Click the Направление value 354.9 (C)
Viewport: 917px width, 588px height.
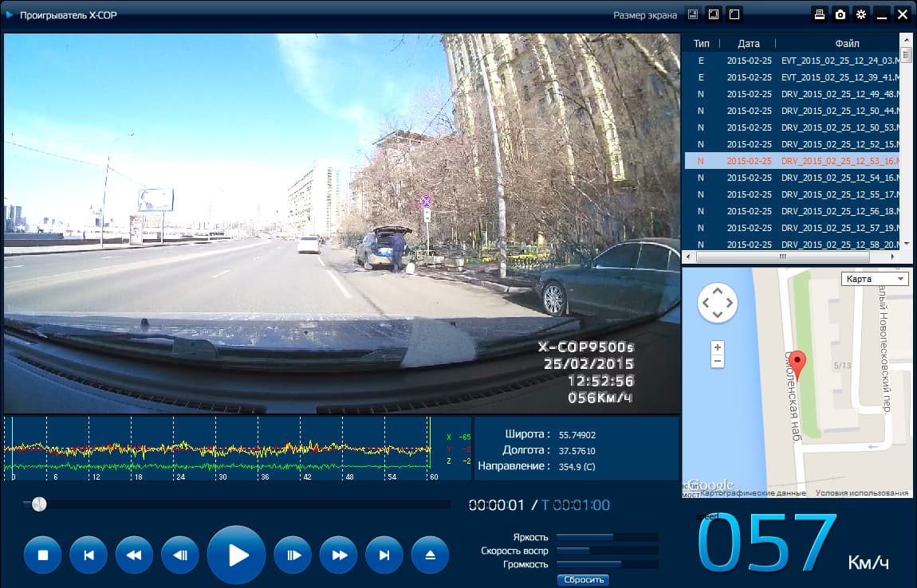[577, 466]
